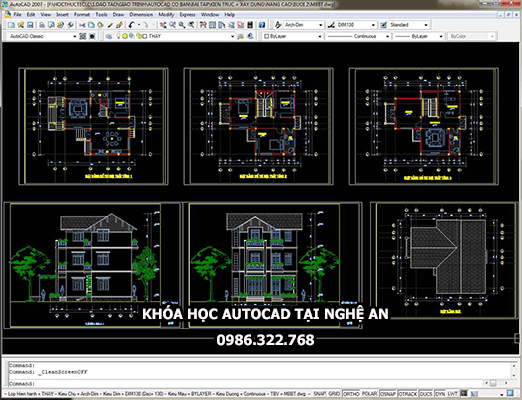Toggle GRID display in status bar

pyautogui.click(x=334, y=394)
